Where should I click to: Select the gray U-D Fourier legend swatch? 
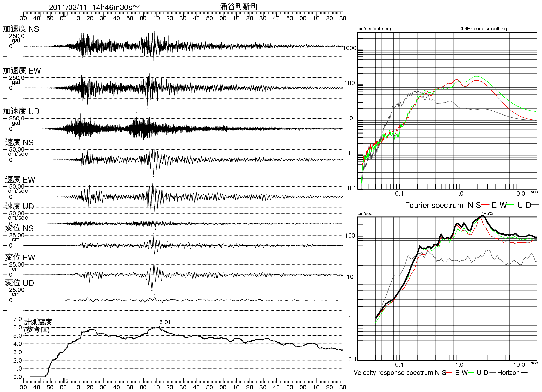click(535, 205)
